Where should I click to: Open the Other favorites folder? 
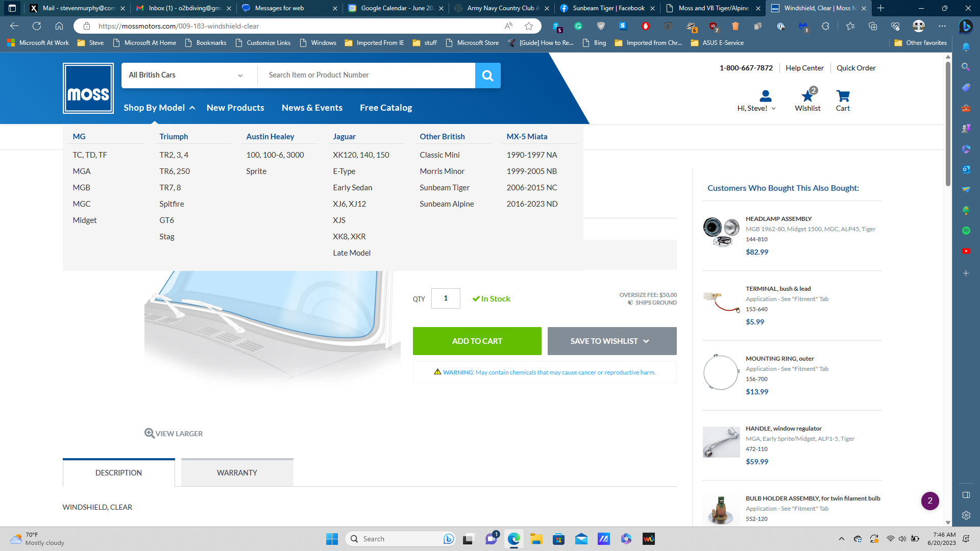click(920, 43)
